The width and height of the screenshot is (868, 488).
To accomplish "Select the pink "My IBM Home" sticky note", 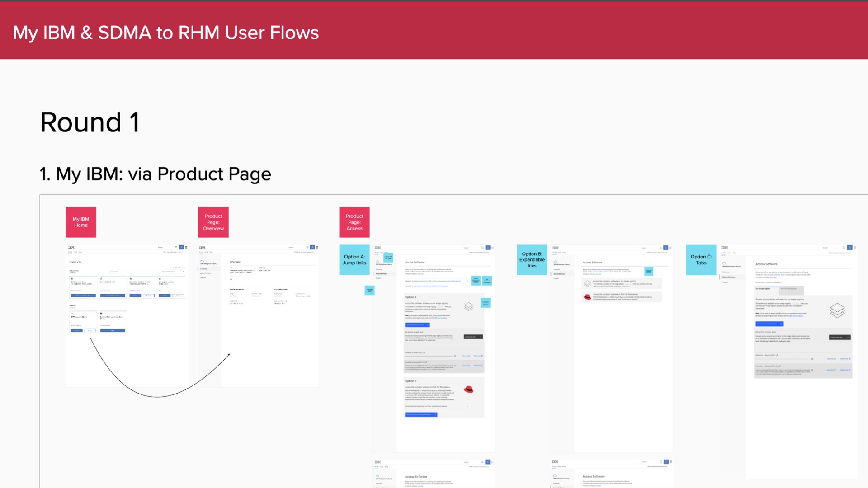I will point(81,222).
